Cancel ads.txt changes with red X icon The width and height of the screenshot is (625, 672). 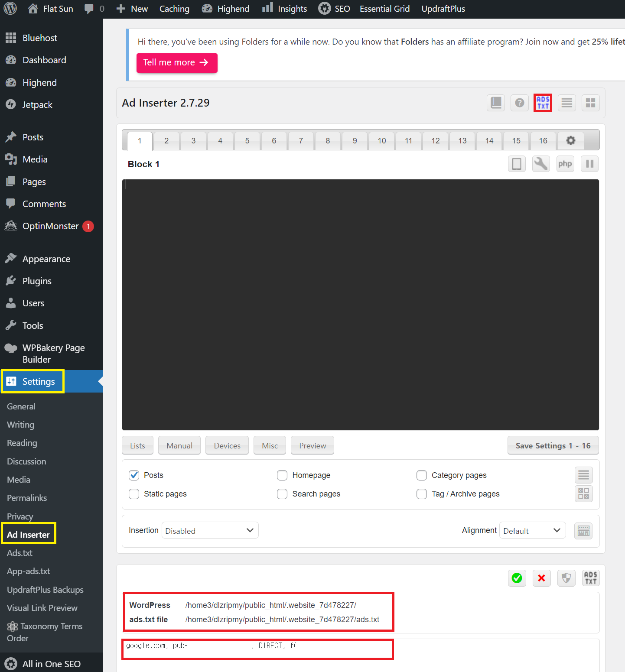tap(542, 578)
